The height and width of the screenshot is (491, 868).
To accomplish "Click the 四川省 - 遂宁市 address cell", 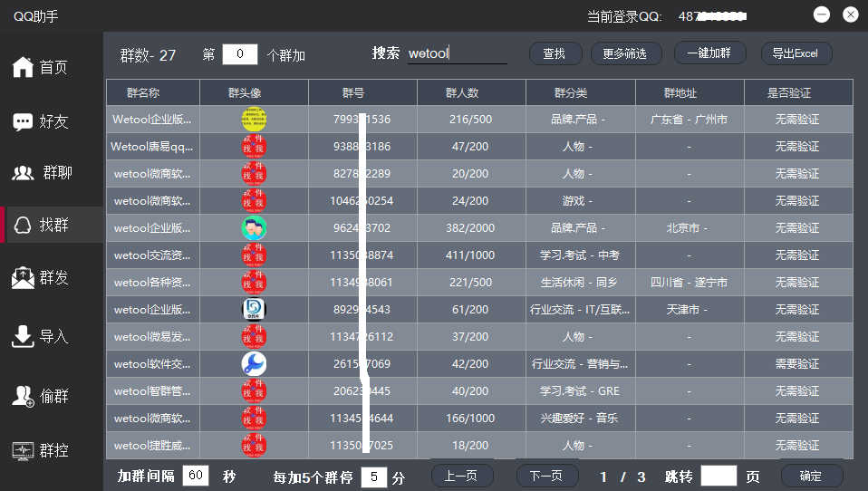I will [x=690, y=283].
